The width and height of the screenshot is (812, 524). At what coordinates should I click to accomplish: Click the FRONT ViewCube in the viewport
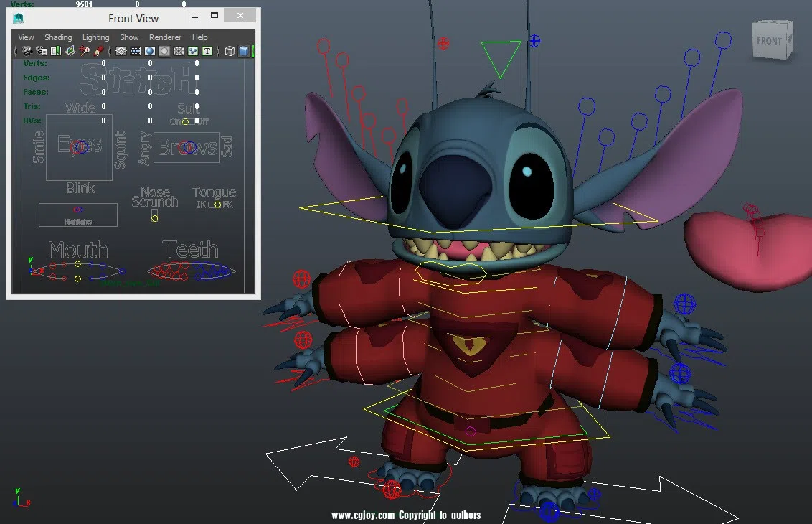click(770, 41)
